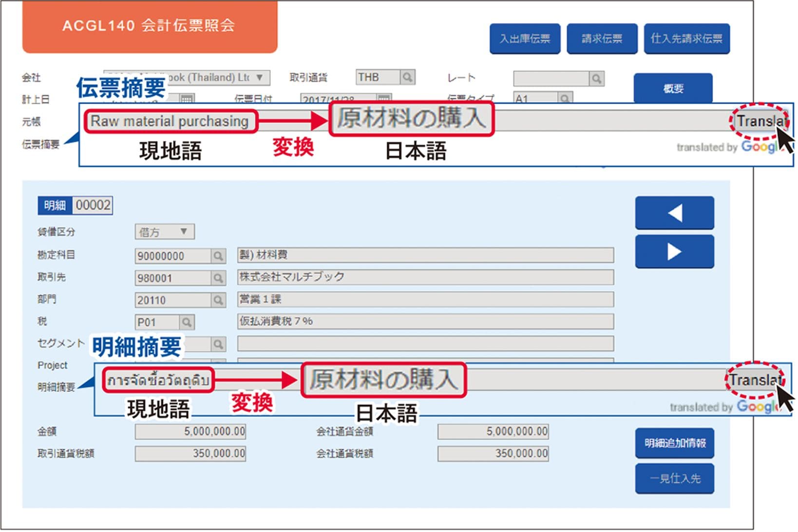Click the magnifier beside tax code P01
798x532 pixels.
(x=187, y=322)
